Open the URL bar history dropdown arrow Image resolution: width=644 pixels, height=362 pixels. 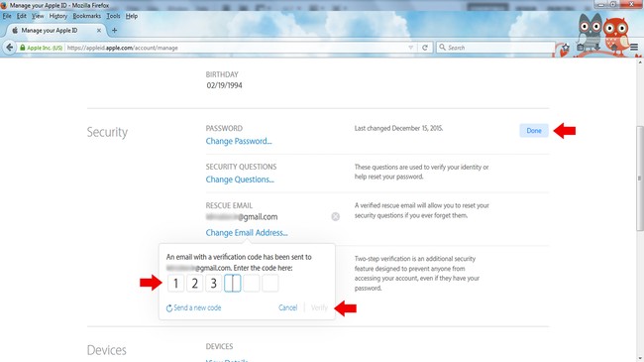pyautogui.click(x=411, y=48)
